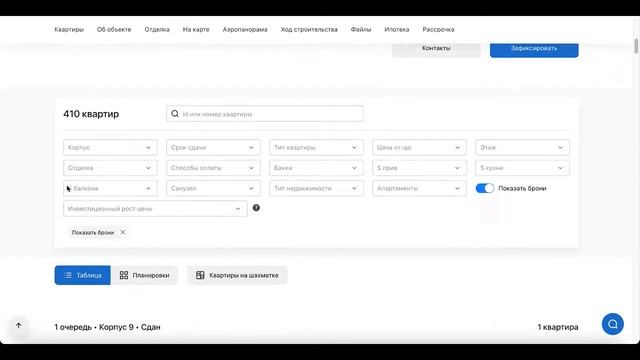Open the 'Апартаменты' dropdown
640x360 pixels.
click(419, 188)
